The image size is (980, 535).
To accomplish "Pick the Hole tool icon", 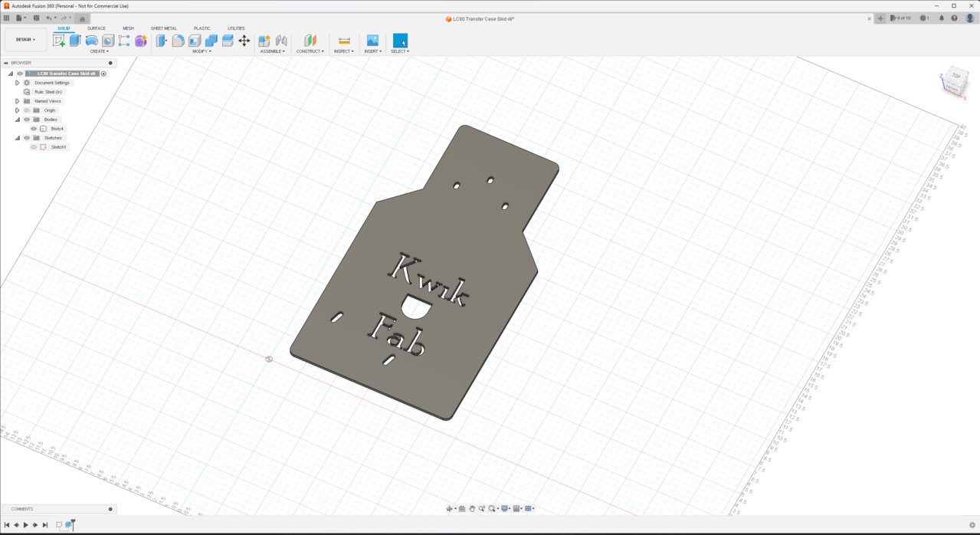I will (x=108, y=41).
